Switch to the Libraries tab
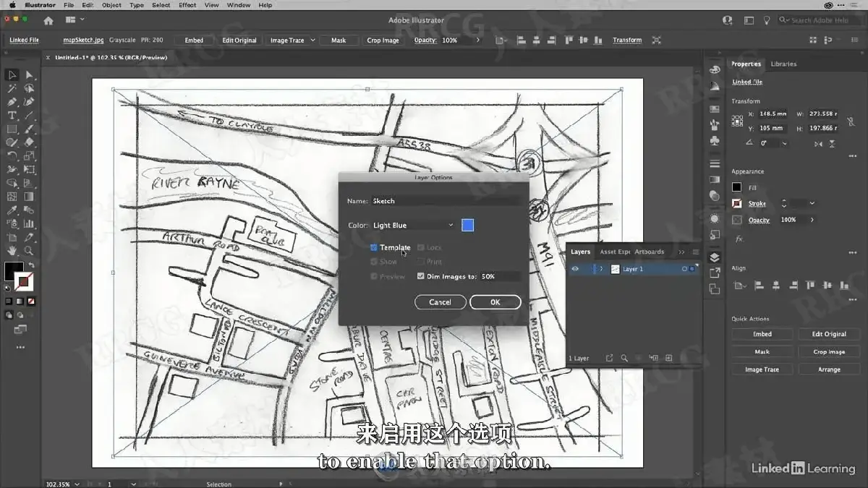868x488 pixels. [783, 64]
